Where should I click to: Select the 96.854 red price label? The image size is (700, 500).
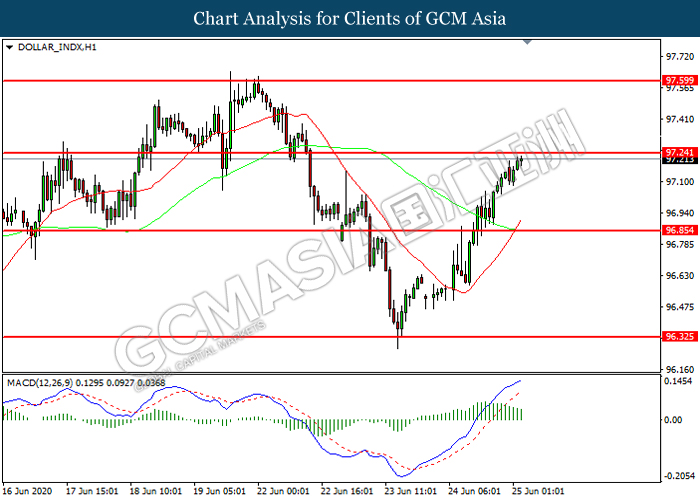click(x=679, y=230)
